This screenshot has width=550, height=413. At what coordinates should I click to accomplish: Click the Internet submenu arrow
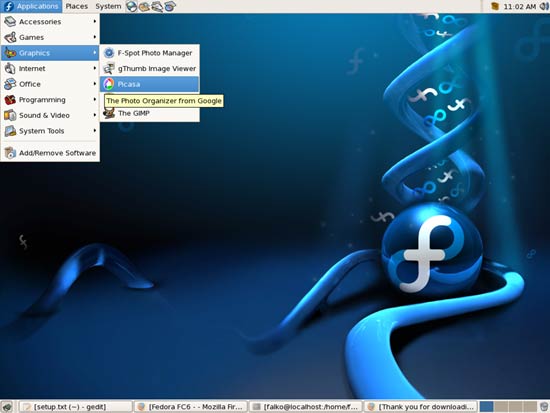pyautogui.click(x=95, y=68)
